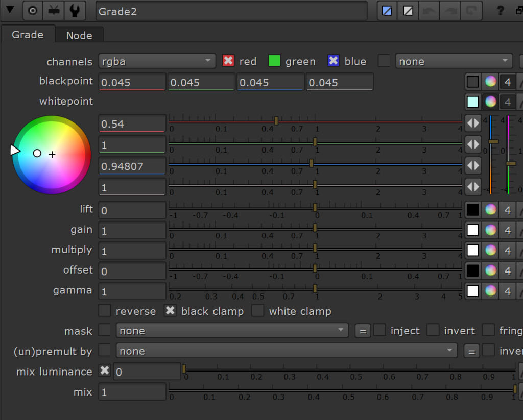Open the rgba channels dropdown
523x420 pixels.
coord(157,61)
